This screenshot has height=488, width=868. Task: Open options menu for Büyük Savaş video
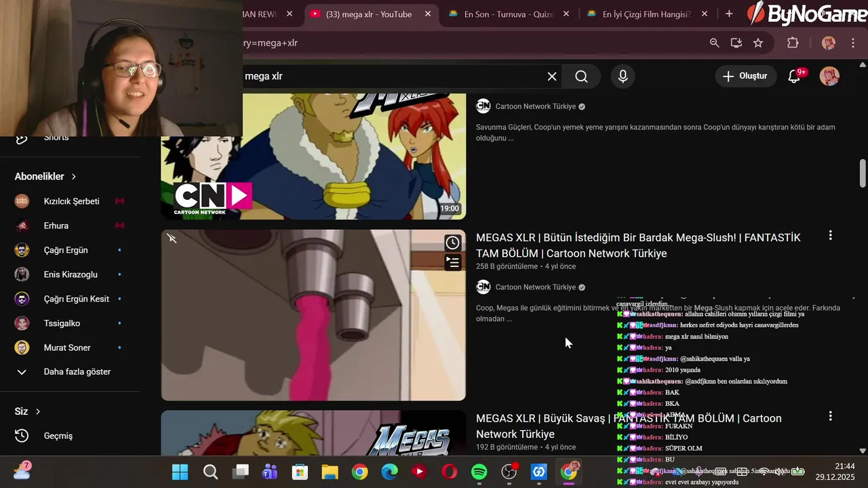click(x=830, y=416)
